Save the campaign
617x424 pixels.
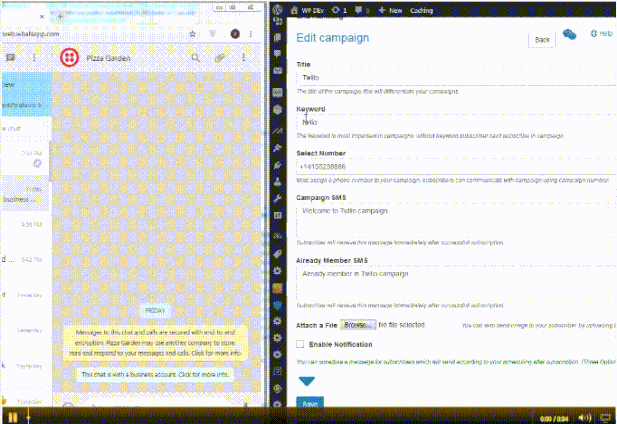[x=310, y=403]
